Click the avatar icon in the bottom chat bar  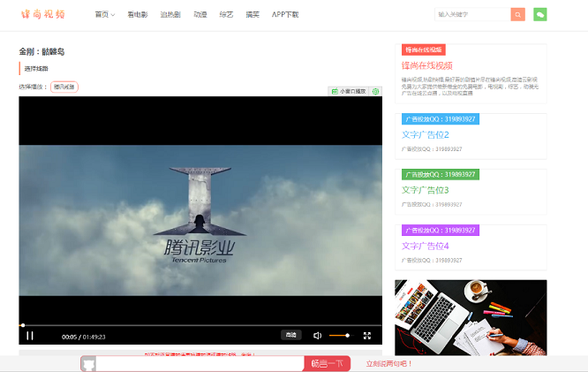click(87, 363)
